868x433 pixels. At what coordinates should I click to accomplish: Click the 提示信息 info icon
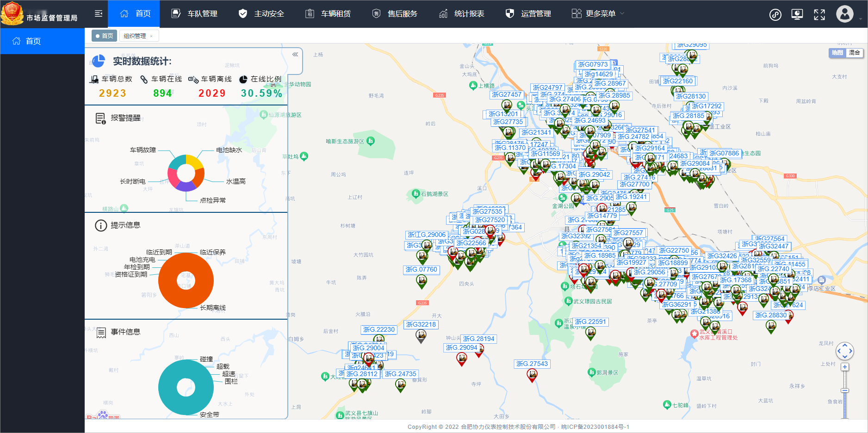(x=101, y=225)
